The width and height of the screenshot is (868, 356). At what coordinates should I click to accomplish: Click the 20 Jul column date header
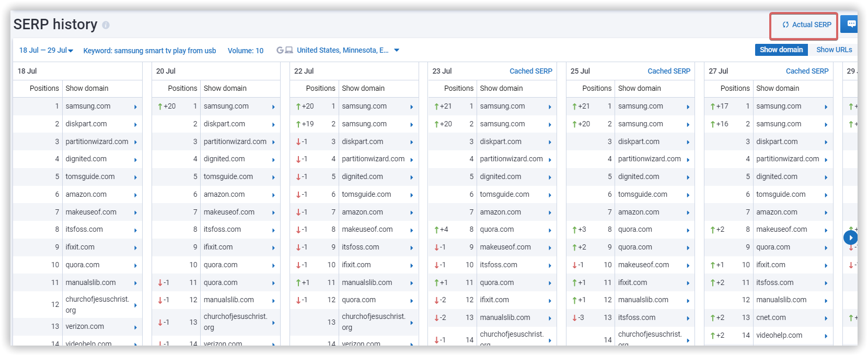click(166, 71)
